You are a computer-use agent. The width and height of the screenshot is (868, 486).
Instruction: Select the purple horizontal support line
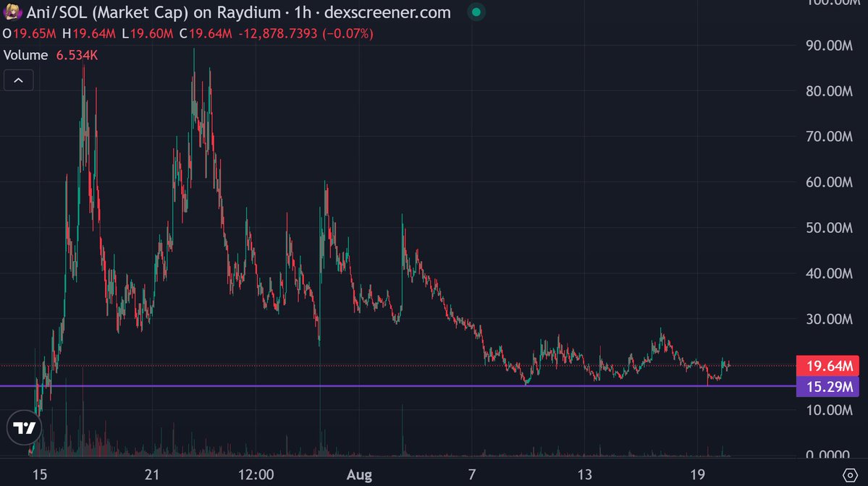click(x=397, y=386)
